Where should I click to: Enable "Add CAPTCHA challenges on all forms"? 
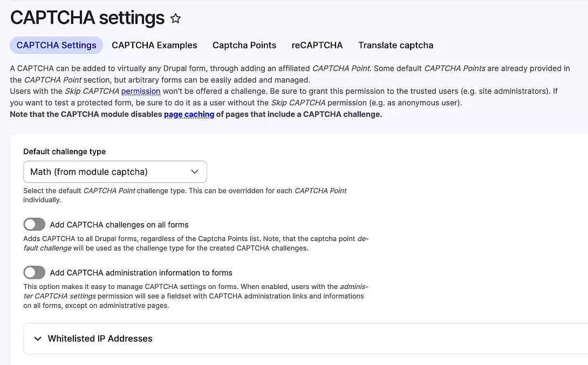34,224
